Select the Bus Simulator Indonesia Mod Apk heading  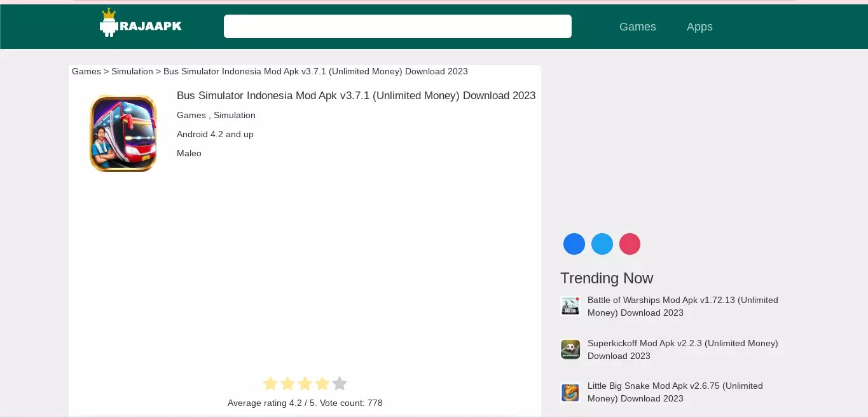tap(356, 95)
